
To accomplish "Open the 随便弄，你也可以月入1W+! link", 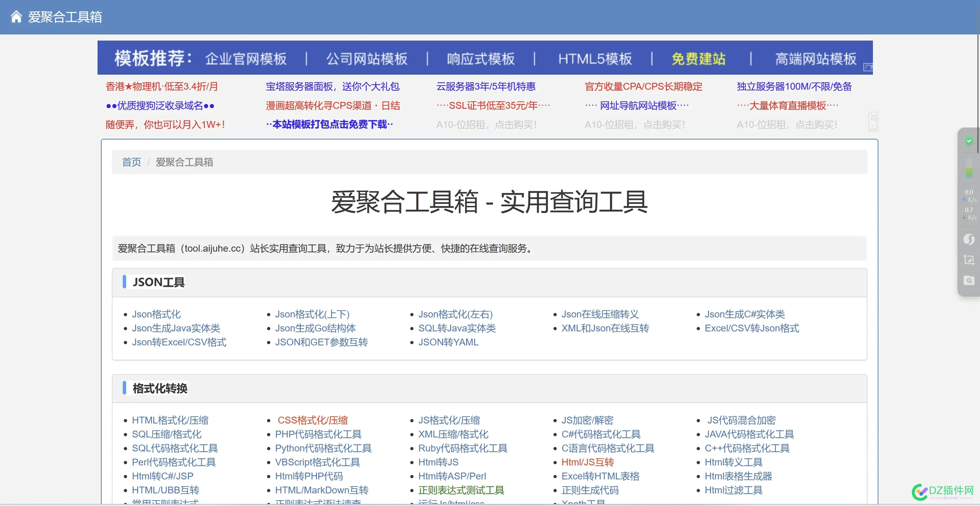I will 165,124.
